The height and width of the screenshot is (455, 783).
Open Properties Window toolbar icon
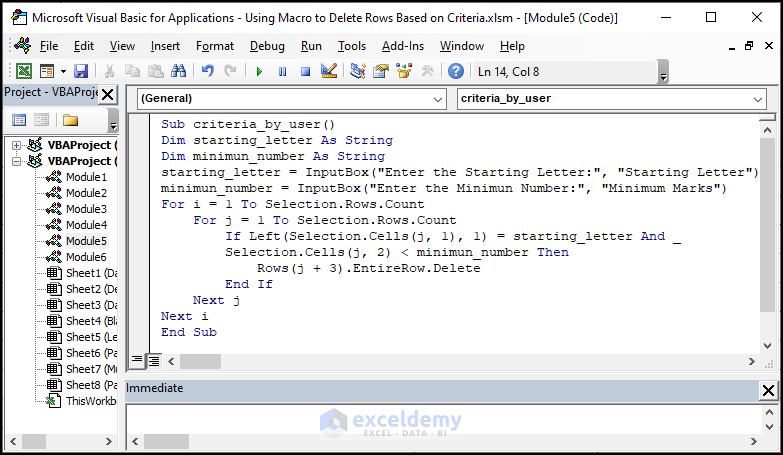tap(381, 71)
